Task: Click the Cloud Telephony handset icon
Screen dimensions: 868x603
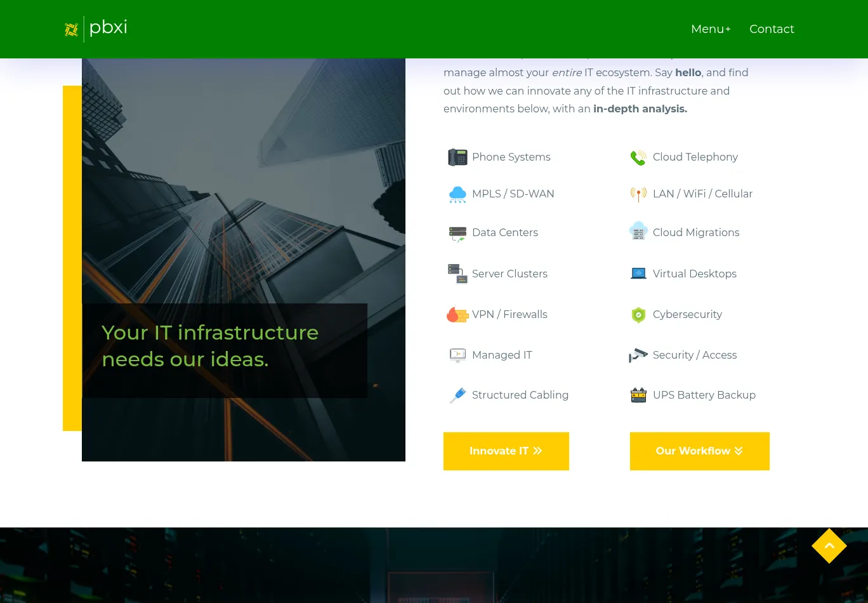Action: click(638, 157)
